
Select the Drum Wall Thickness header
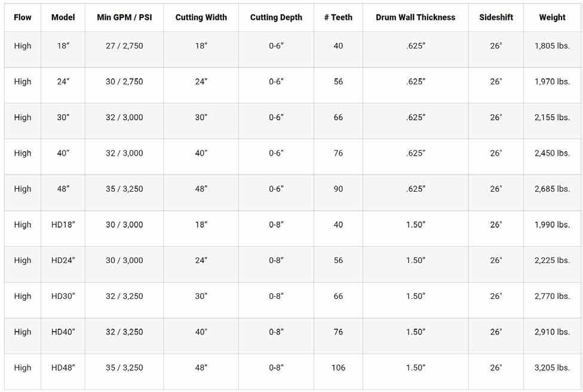click(415, 17)
